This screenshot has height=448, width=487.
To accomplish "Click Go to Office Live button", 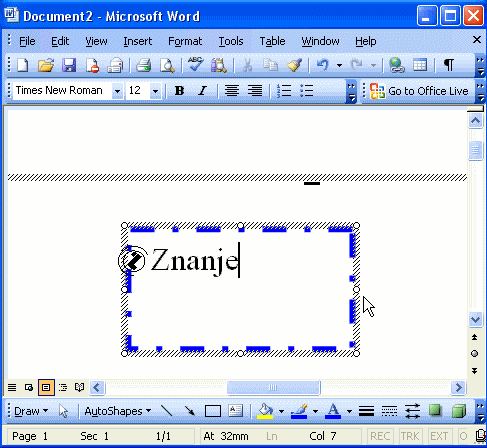I will [419, 91].
